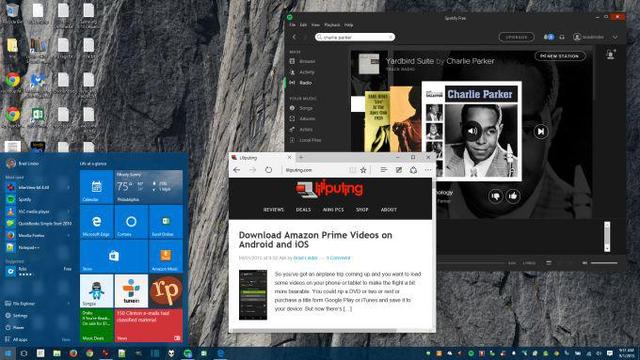Open the article phone screenshot thumbnail

(x=253, y=295)
